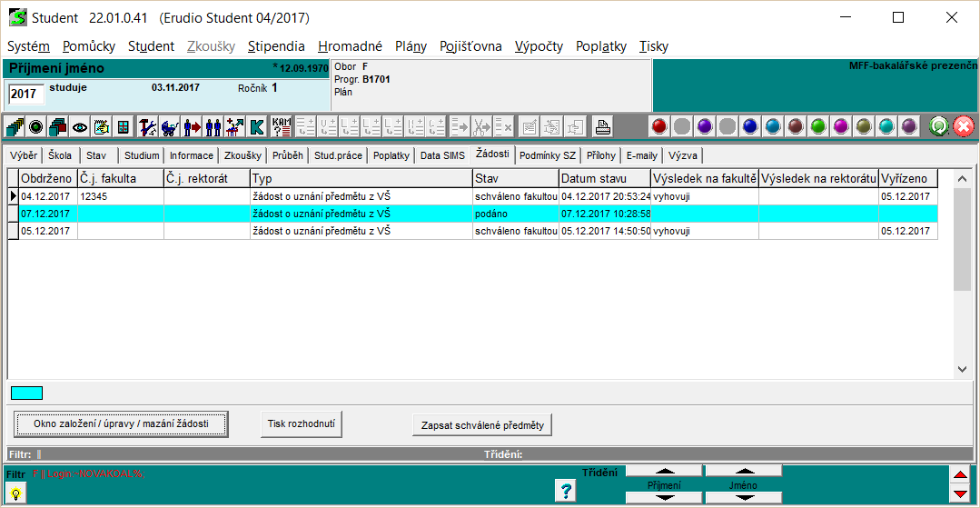Click the red X cancel icon

(x=964, y=126)
